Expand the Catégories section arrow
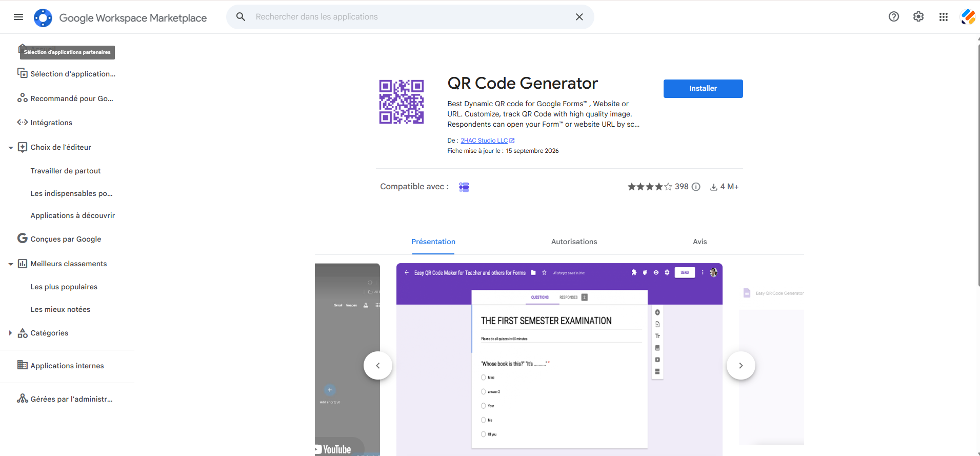980x456 pixels. click(x=10, y=333)
